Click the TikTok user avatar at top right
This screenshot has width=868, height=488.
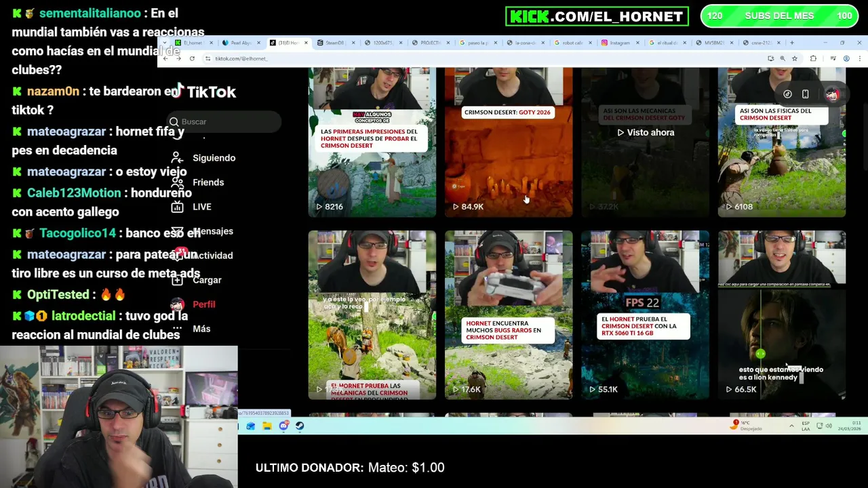coord(832,94)
